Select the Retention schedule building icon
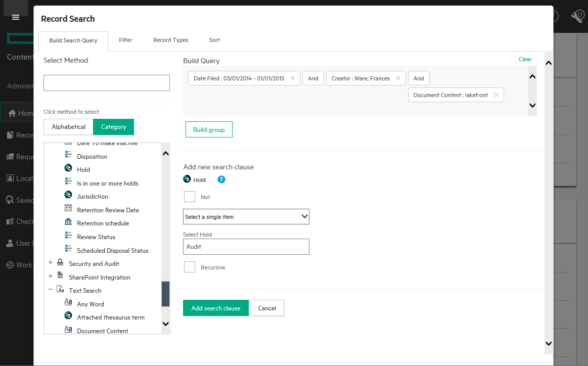This screenshot has height=366, width=588. coord(68,223)
